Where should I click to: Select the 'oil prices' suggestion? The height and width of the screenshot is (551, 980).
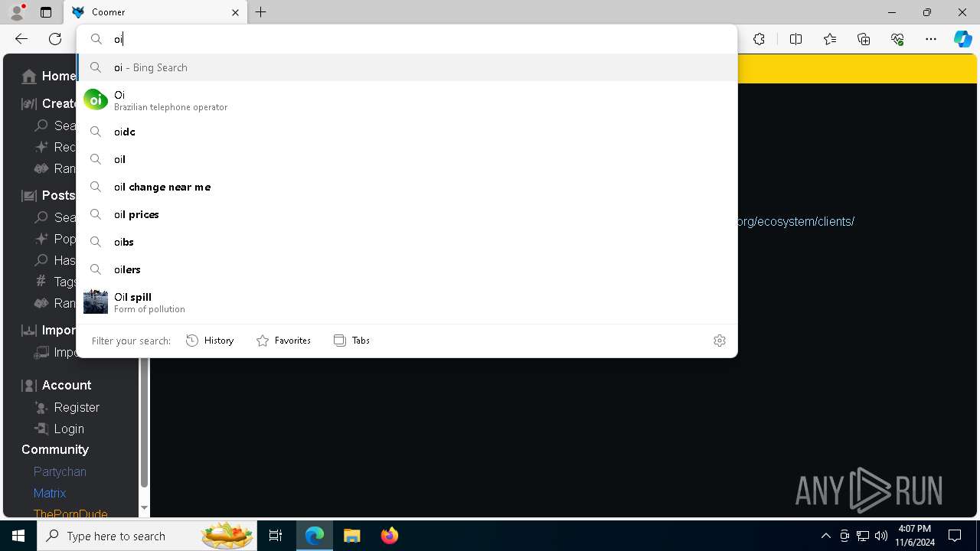point(407,214)
